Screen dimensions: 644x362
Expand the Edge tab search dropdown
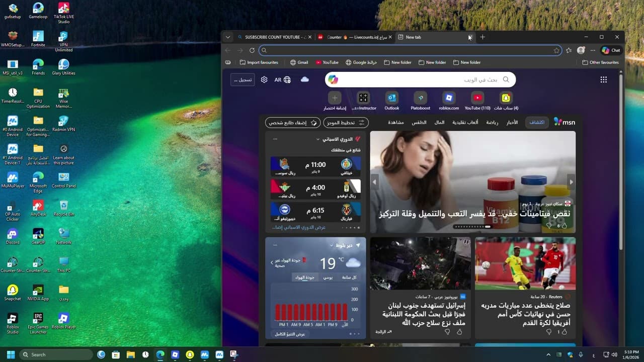[x=228, y=37]
